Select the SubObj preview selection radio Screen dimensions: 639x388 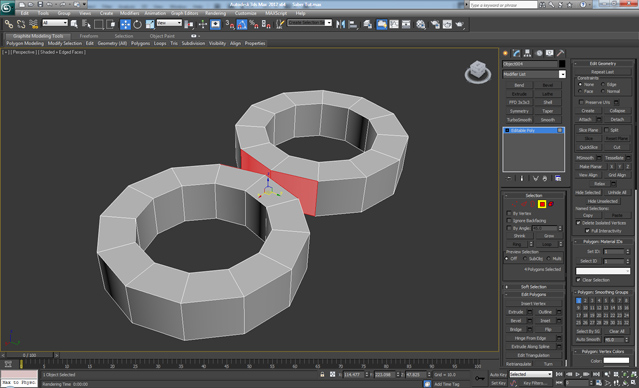(524, 258)
